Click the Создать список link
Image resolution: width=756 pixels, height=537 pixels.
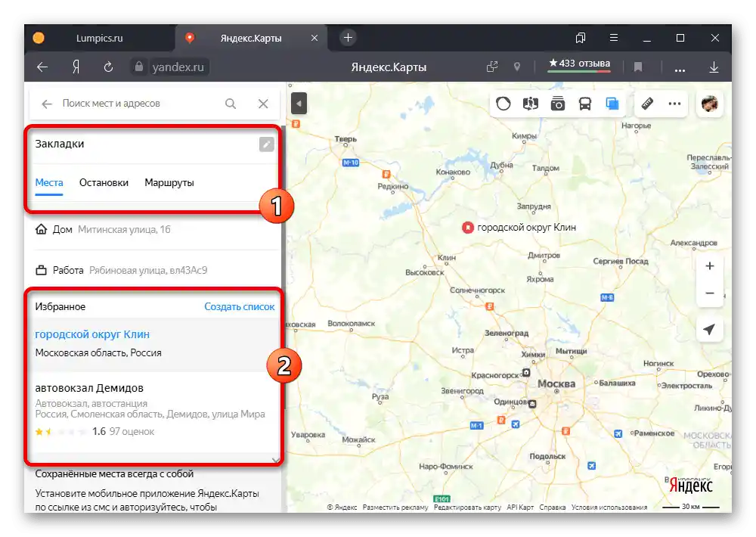click(240, 307)
